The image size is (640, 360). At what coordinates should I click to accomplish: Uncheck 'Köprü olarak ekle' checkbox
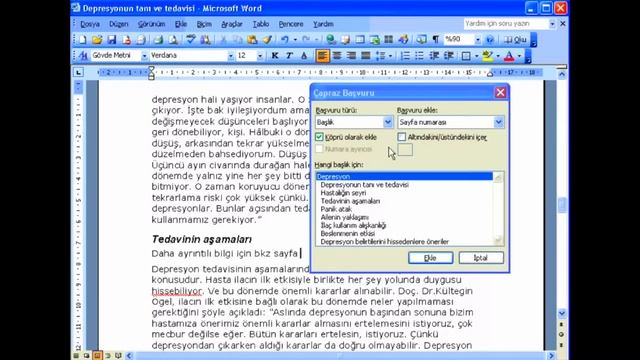(319, 137)
